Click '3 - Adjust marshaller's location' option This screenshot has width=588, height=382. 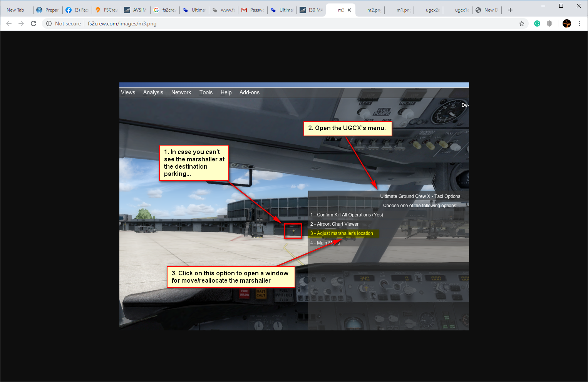pos(342,233)
